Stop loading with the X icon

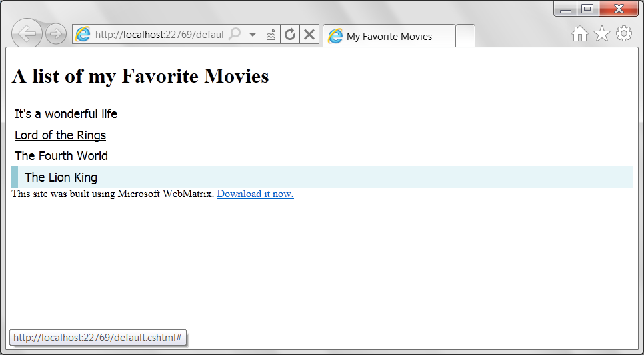pyautogui.click(x=309, y=34)
